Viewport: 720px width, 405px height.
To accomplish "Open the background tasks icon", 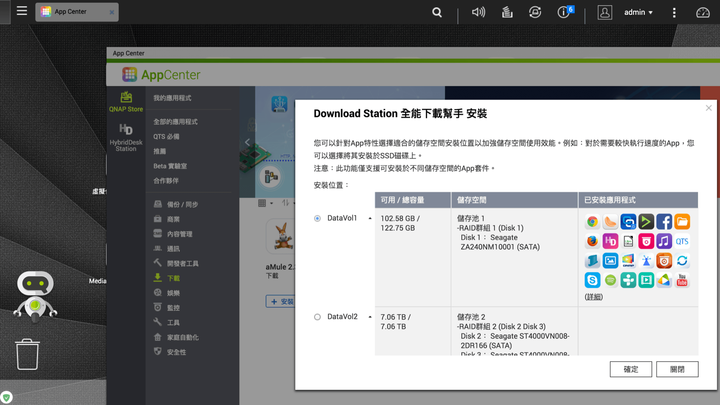I will pos(507,12).
